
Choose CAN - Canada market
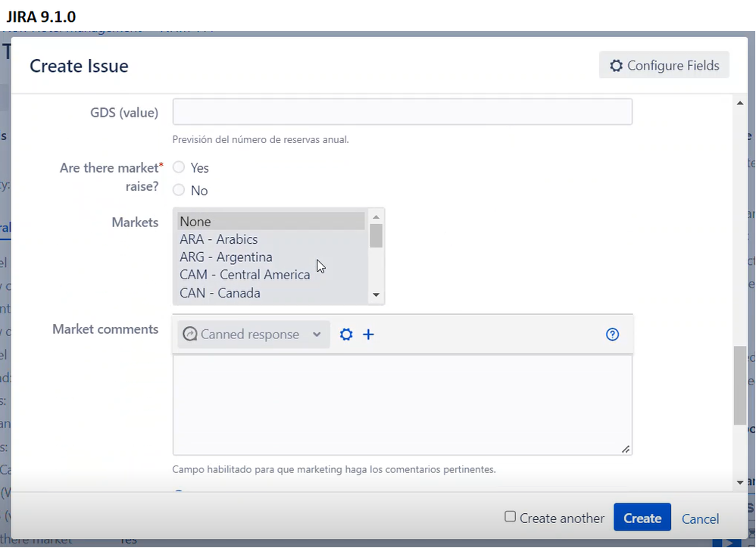click(271, 293)
